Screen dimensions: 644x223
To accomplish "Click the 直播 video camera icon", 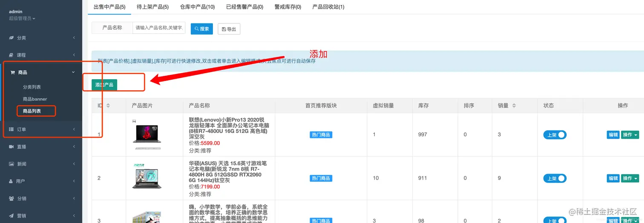I will click(x=12, y=146).
